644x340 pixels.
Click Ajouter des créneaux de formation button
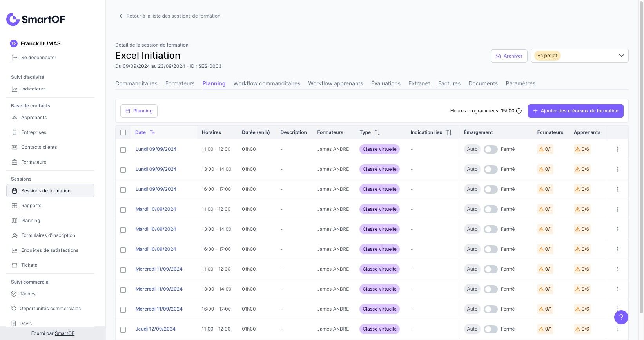click(575, 111)
